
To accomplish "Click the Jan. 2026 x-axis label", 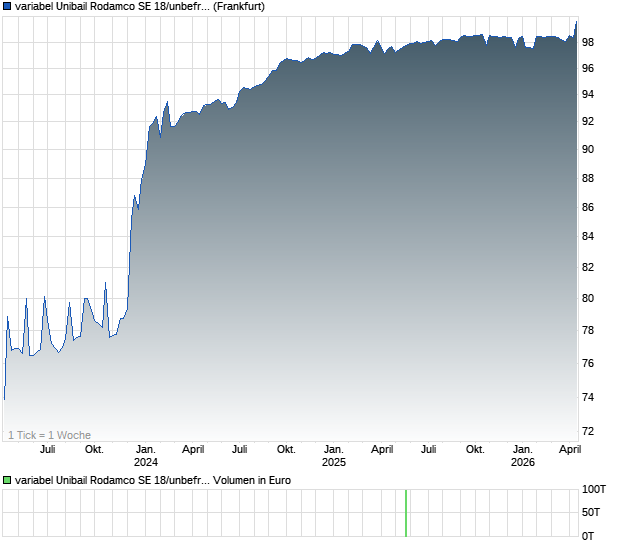I will 522,455.
